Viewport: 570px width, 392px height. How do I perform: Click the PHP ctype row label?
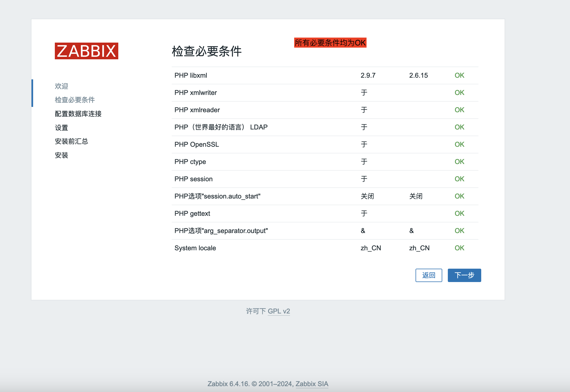point(190,161)
